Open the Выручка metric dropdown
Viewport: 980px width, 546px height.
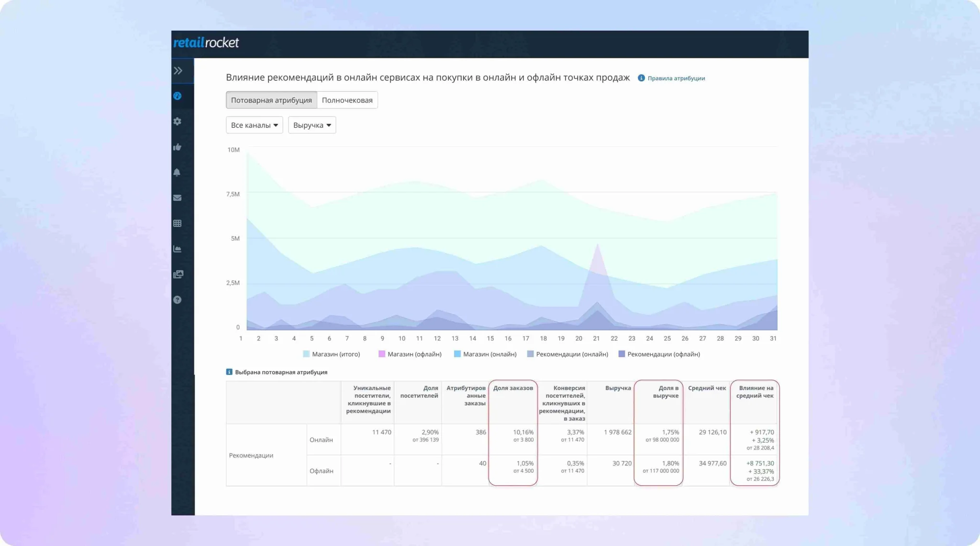click(312, 125)
